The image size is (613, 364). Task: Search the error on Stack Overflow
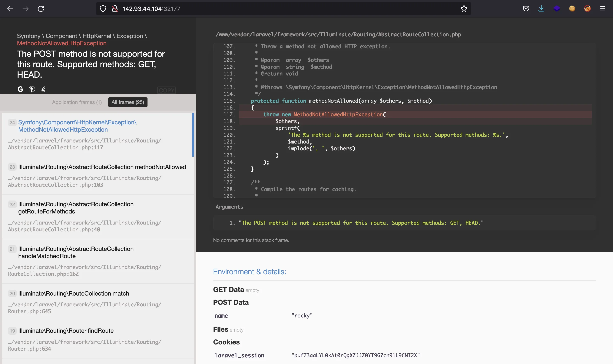tap(43, 89)
